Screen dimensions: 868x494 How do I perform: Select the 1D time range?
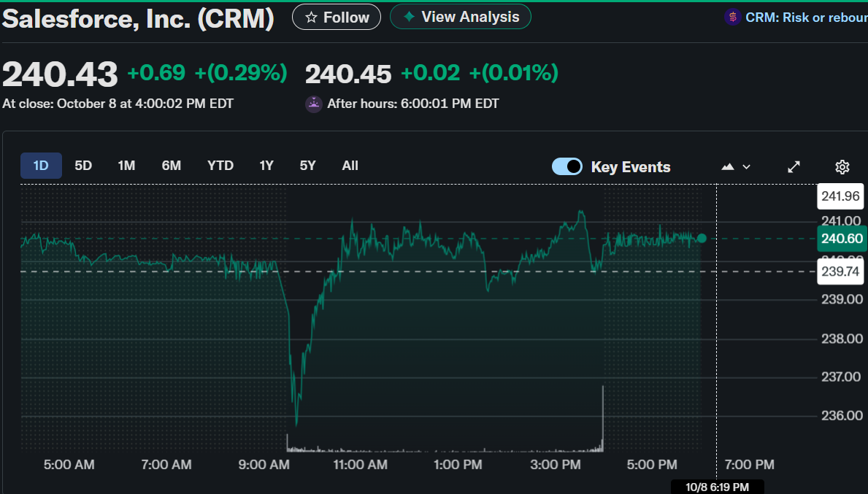(x=41, y=166)
